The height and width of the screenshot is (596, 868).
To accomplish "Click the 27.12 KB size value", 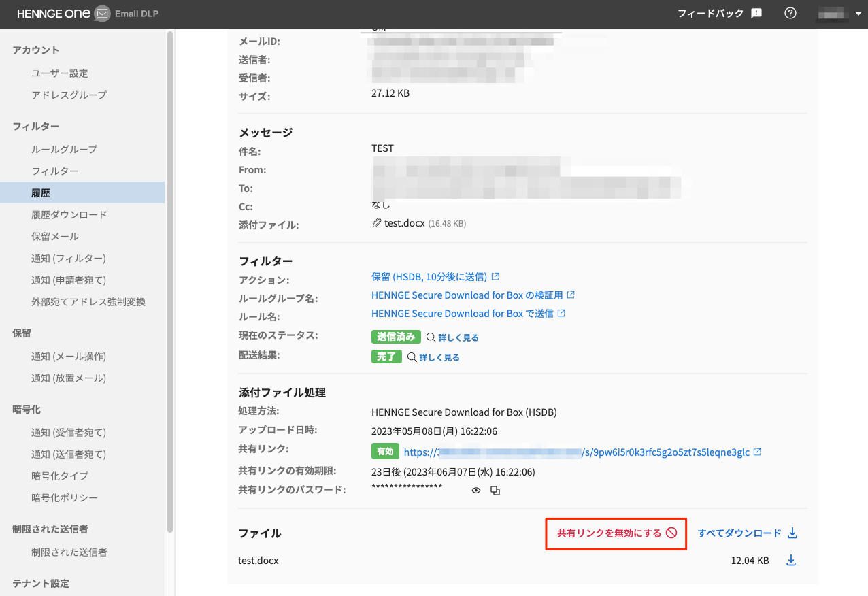I will point(390,93).
